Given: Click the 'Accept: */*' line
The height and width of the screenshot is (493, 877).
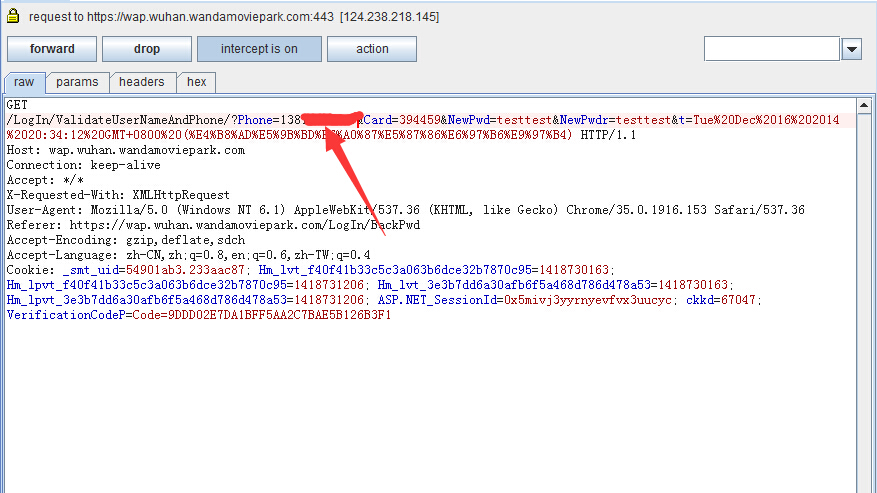Looking at the screenshot, I should (45, 180).
